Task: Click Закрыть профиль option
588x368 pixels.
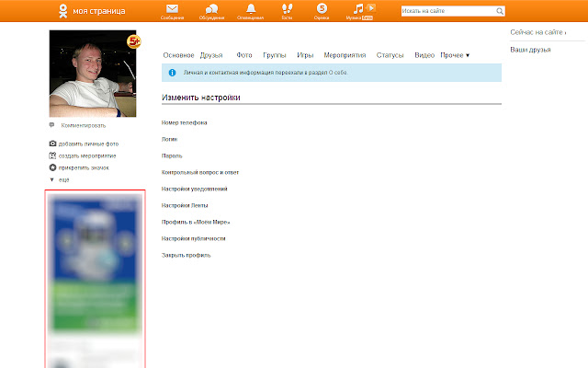Action: coord(186,255)
